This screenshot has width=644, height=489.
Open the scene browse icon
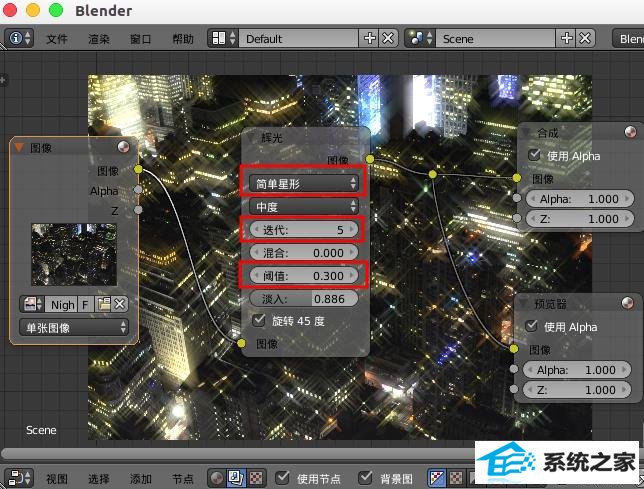click(x=420, y=39)
